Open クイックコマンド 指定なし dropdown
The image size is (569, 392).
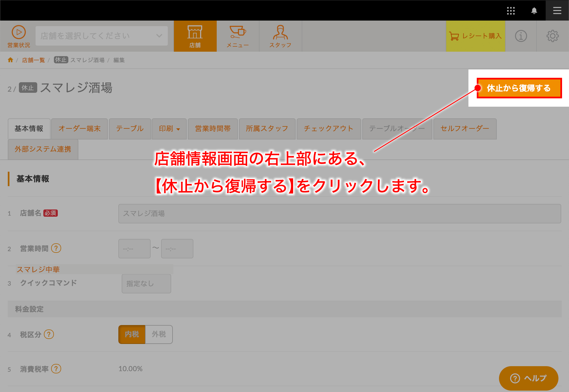(x=146, y=284)
